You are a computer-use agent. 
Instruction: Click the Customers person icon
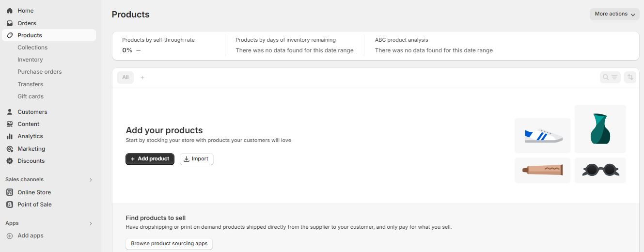click(x=10, y=112)
